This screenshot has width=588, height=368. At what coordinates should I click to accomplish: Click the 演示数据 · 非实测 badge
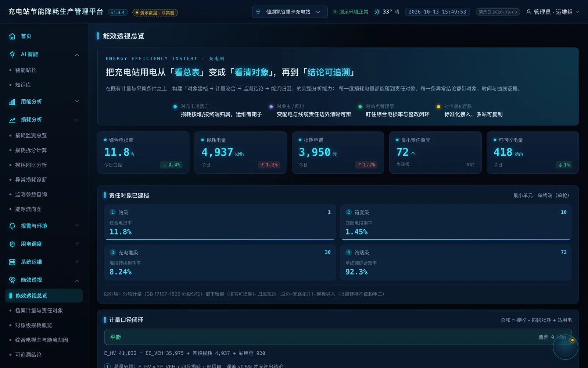(x=155, y=13)
